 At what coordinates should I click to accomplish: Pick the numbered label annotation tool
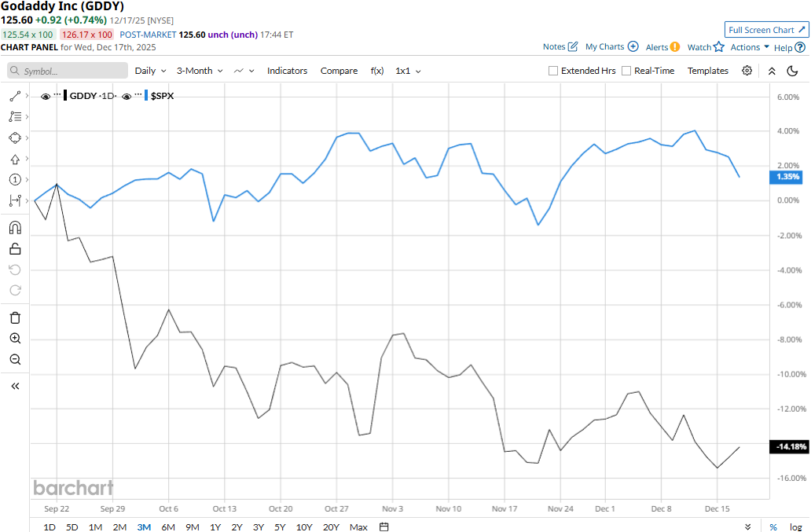(x=15, y=179)
